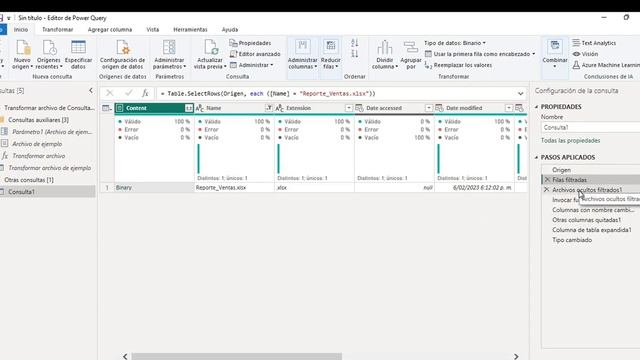Click Reemplazar los valores
The height and width of the screenshot is (360, 640).
(x=458, y=65)
